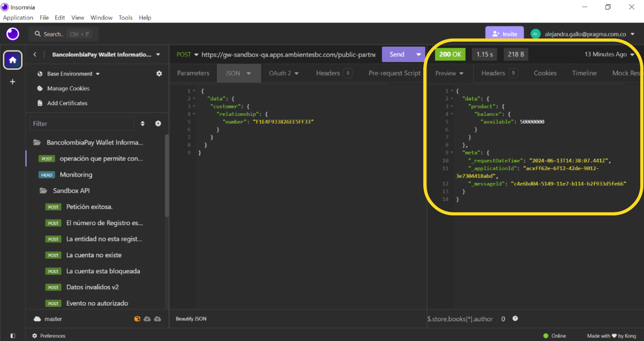Click the Filter input field
The image size is (644, 341).
click(x=82, y=124)
